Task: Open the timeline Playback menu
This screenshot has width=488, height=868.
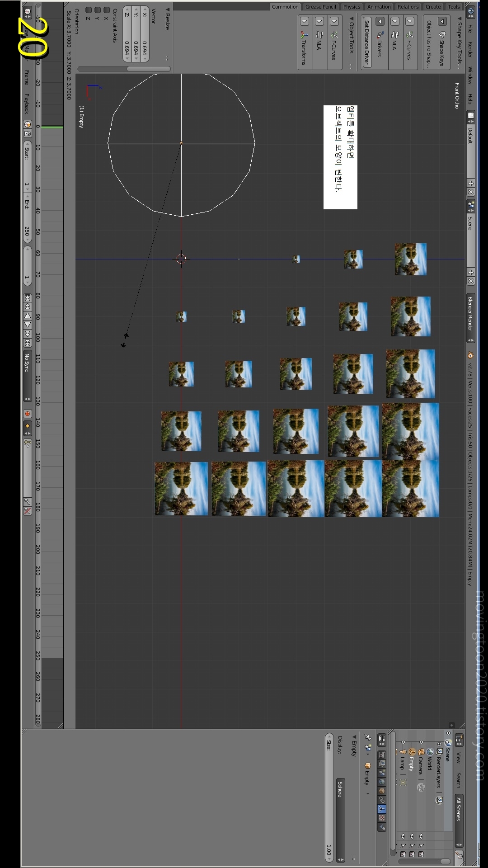Action: pos(27,103)
